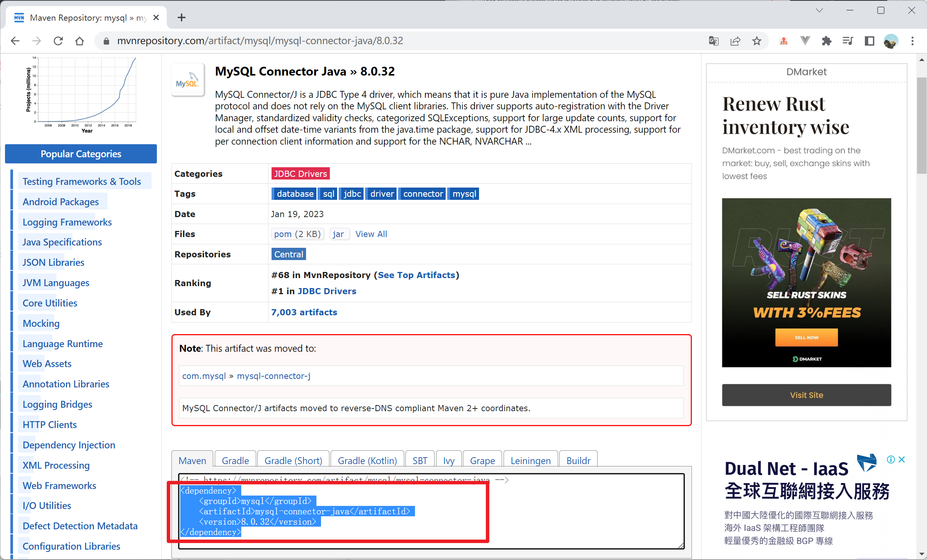
Task: Click the gray V extension icon
Action: click(805, 41)
